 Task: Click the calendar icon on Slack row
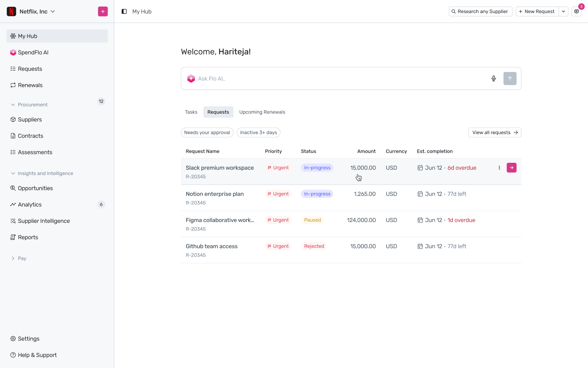click(x=420, y=168)
